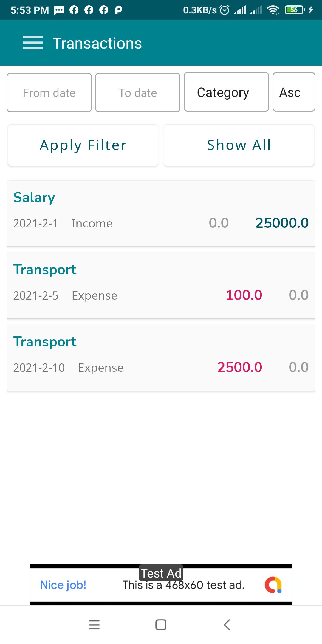Viewport: 322px width, 644px height.
Task: Click the Nice job! ad link
Action: click(x=63, y=585)
